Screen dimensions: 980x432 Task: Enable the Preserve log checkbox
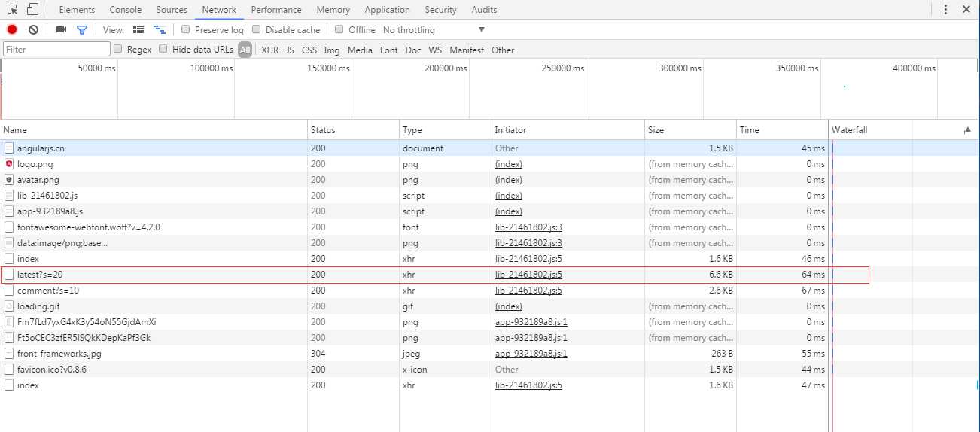tap(185, 29)
